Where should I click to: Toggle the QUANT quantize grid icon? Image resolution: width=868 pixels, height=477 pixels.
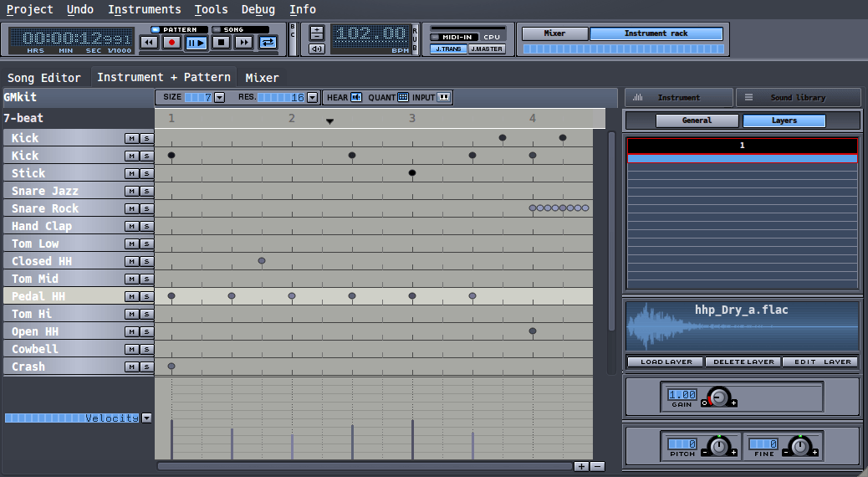point(403,98)
